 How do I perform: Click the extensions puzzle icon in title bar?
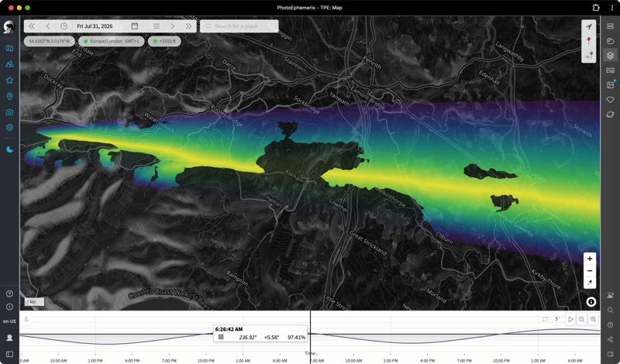(596, 8)
